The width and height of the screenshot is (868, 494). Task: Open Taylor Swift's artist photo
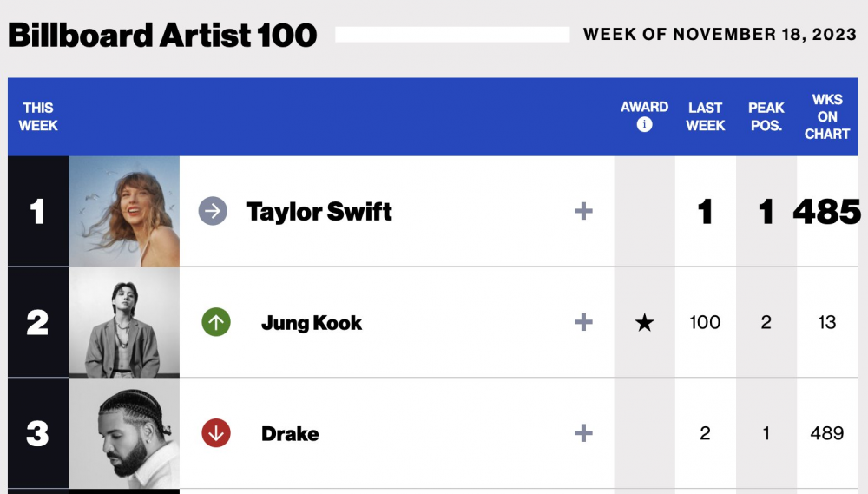click(124, 211)
